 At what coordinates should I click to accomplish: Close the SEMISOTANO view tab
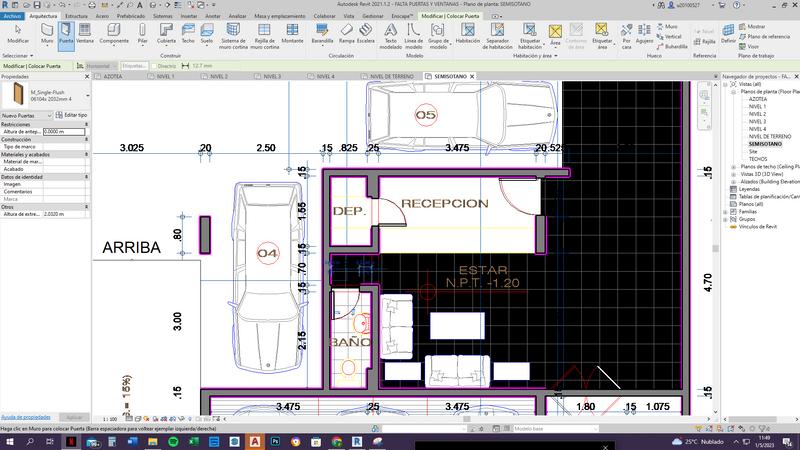click(472, 77)
